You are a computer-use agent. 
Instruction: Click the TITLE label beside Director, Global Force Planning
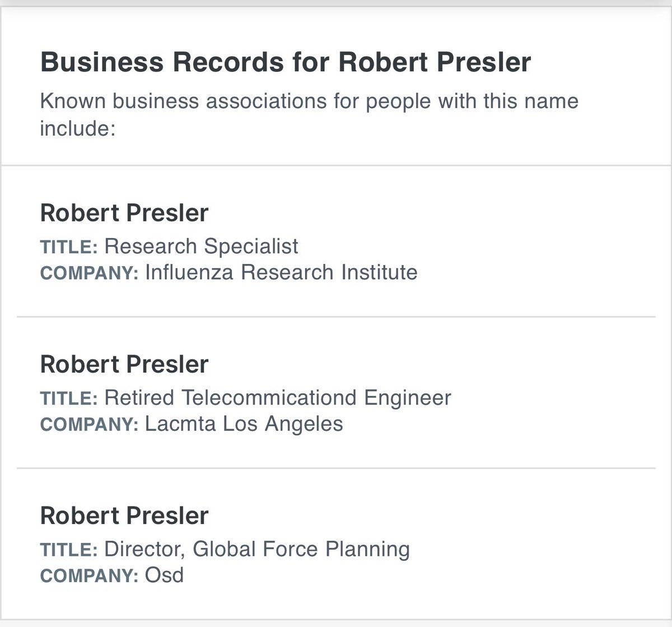point(69,550)
